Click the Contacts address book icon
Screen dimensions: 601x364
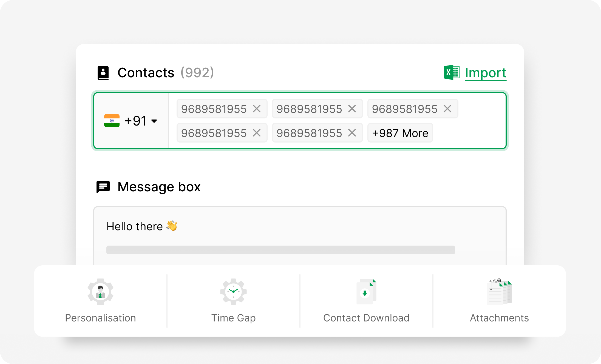[103, 73]
